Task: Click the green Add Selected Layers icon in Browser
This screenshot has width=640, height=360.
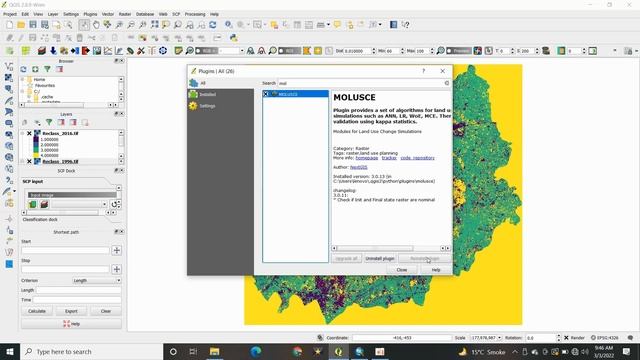Action: (36, 69)
